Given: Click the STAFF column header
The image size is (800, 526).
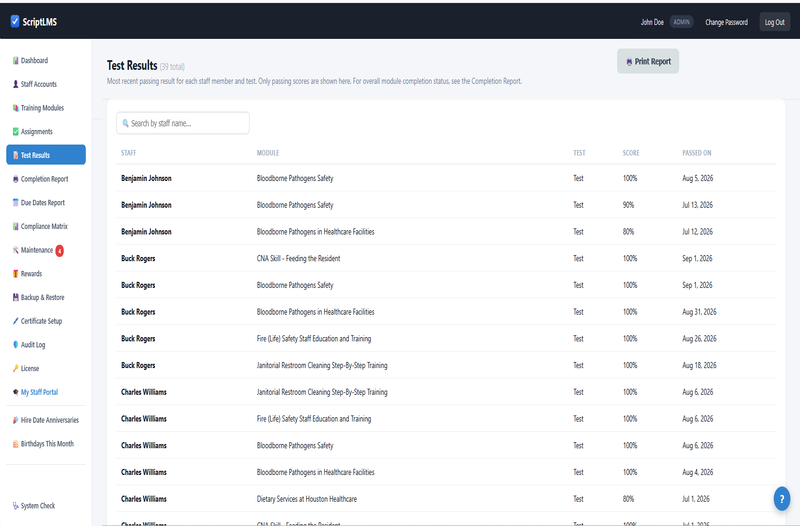Looking at the screenshot, I should click(x=129, y=153).
